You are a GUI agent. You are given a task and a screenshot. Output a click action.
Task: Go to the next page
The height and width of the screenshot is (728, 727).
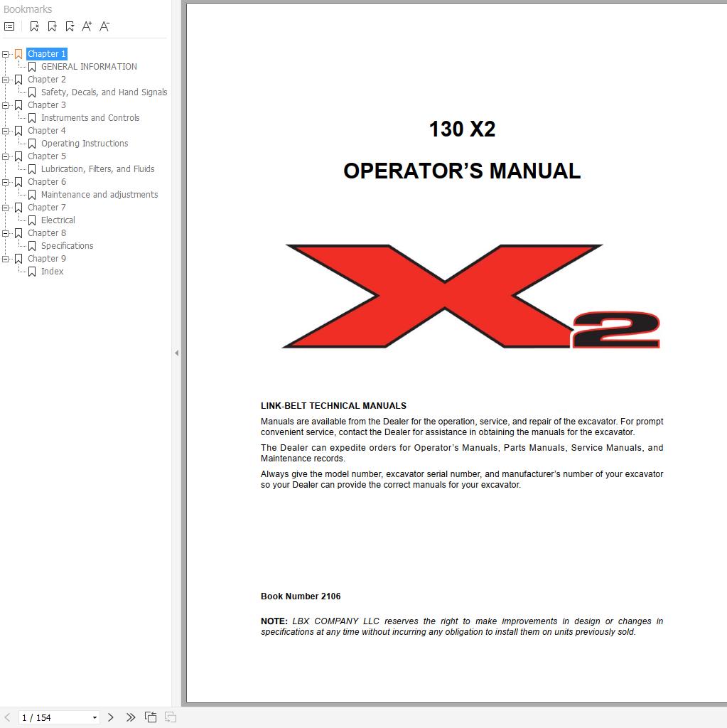point(110,717)
